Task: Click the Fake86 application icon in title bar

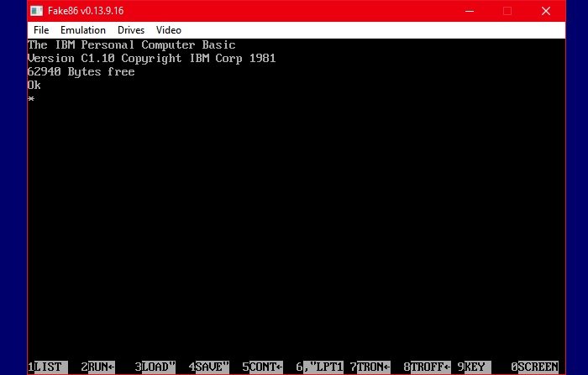Action: tap(36, 11)
